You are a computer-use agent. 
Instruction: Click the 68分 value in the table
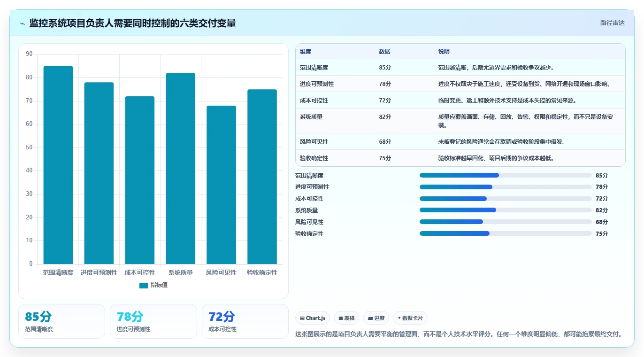pos(385,142)
